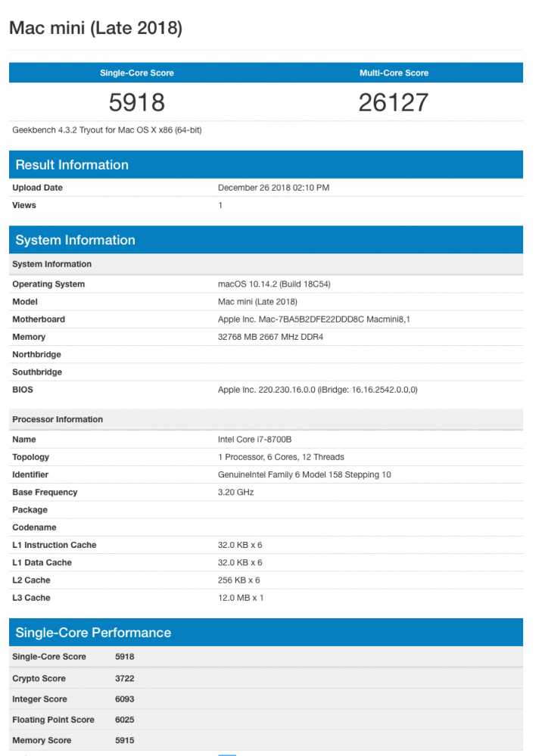Select the Crypto Score value 3722

pyautogui.click(x=124, y=678)
